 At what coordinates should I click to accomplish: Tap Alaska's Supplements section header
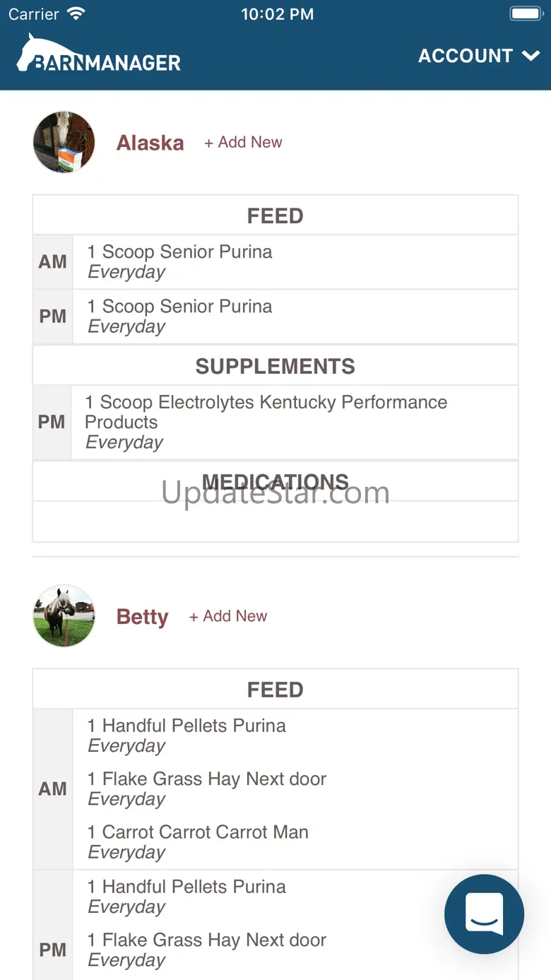coord(275,366)
